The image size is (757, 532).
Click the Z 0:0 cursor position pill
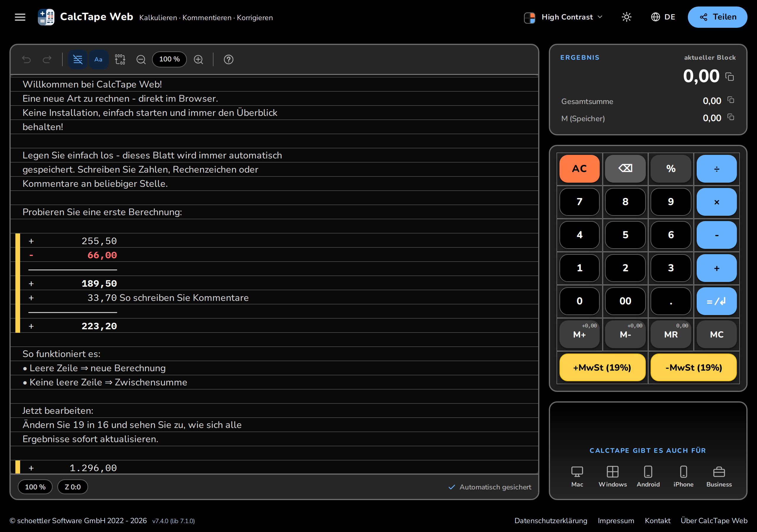pos(72,487)
